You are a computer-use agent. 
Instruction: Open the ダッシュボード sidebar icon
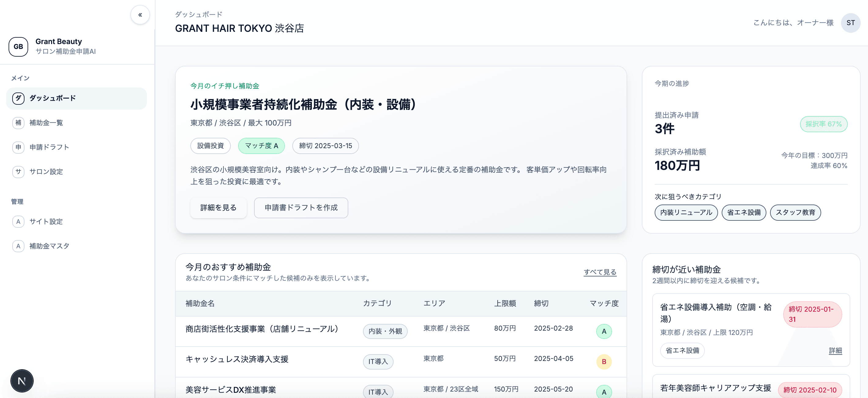19,98
